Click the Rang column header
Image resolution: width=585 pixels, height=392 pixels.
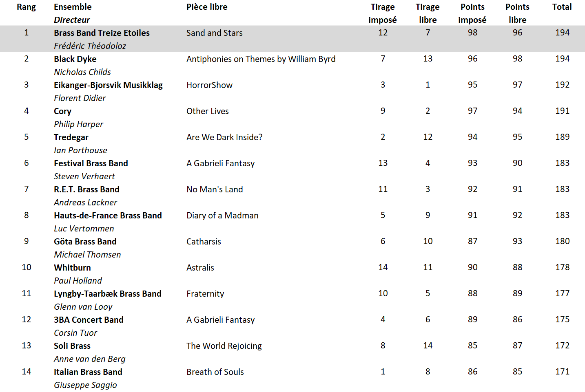[26, 7]
